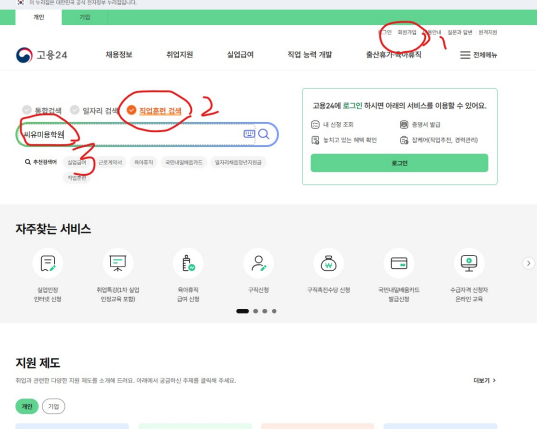Go to first carousel page indicator
537x429 pixels.
(242, 311)
